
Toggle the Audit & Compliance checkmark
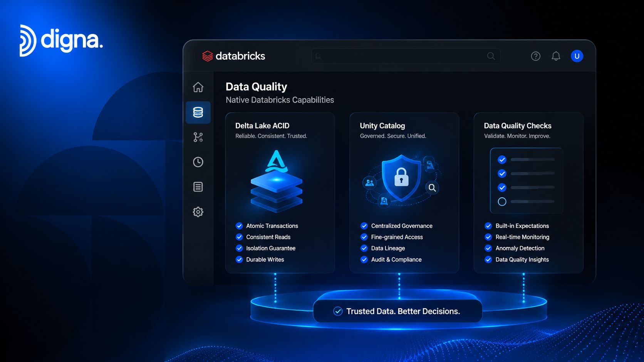pyautogui.click(x=364, y=259)
